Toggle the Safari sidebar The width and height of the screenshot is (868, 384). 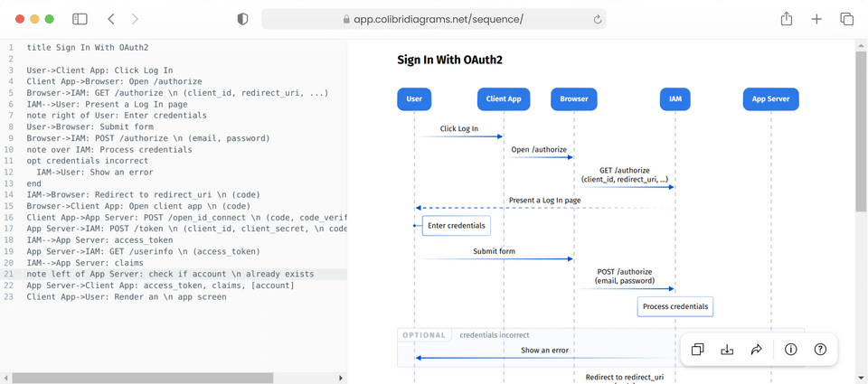click(x=80, y=19)
